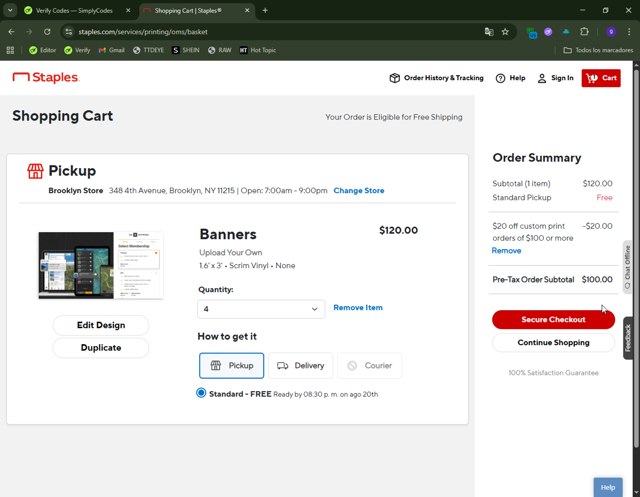This screenshot has height=497, width=640.
Task: Reload the current page
Action: [x=47, y=32]
